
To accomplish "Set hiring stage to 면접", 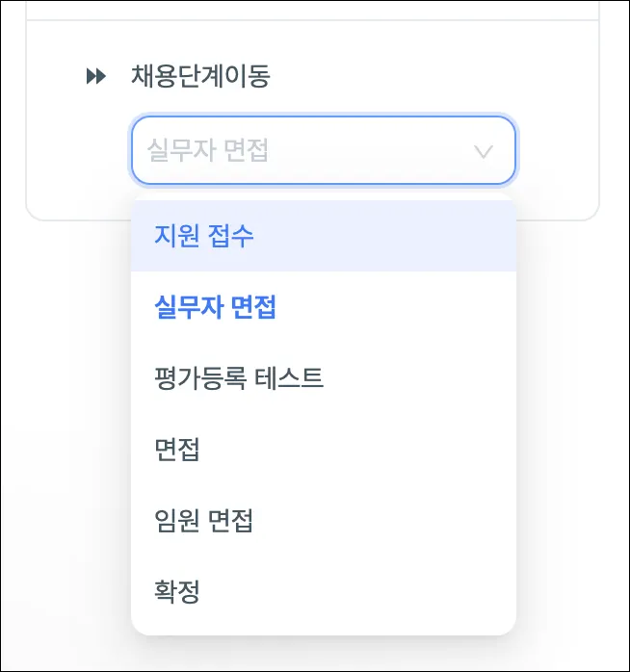I will 176,450.
